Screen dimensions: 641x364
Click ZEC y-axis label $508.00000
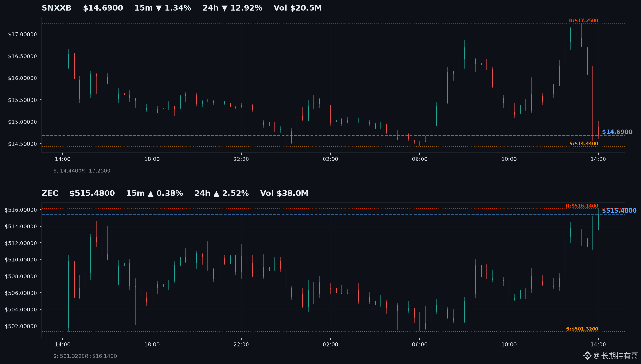point(21,276)
